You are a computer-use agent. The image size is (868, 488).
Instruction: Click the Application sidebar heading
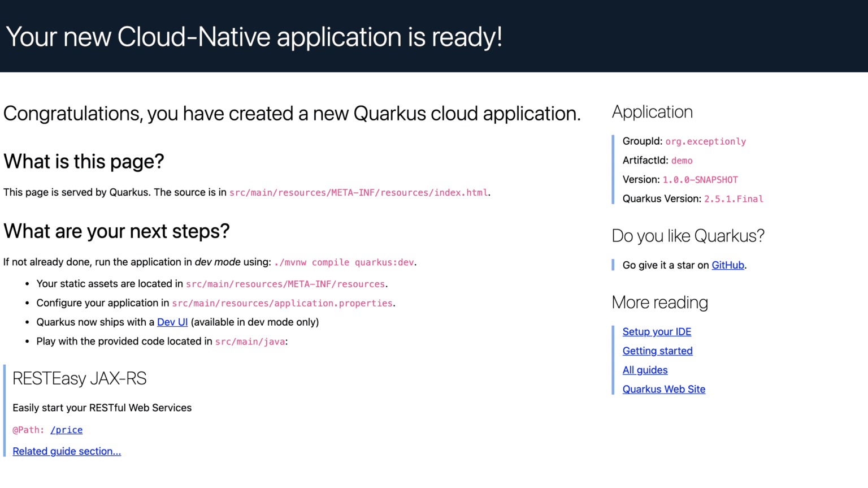point(652,111)
